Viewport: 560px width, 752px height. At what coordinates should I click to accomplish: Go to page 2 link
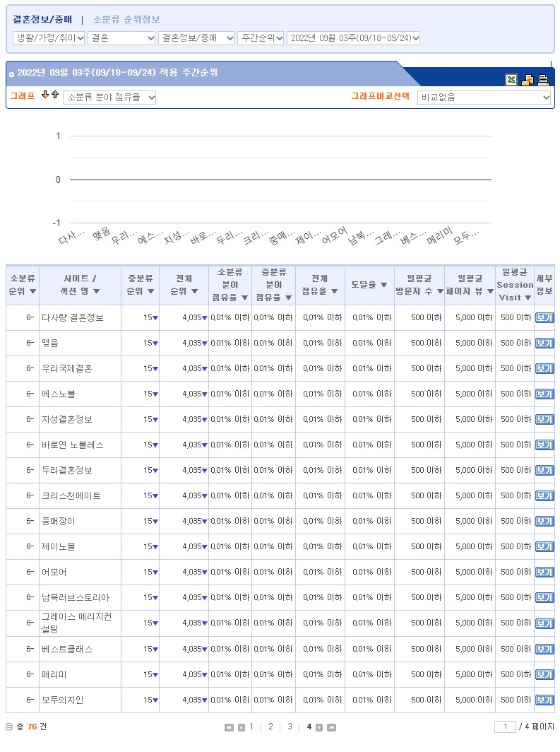(270, 727)
